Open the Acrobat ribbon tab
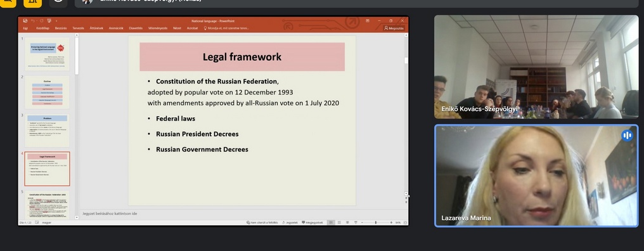The height and width of the screenshot is (251, 644). pyautogui.click(x=192, y=29)
